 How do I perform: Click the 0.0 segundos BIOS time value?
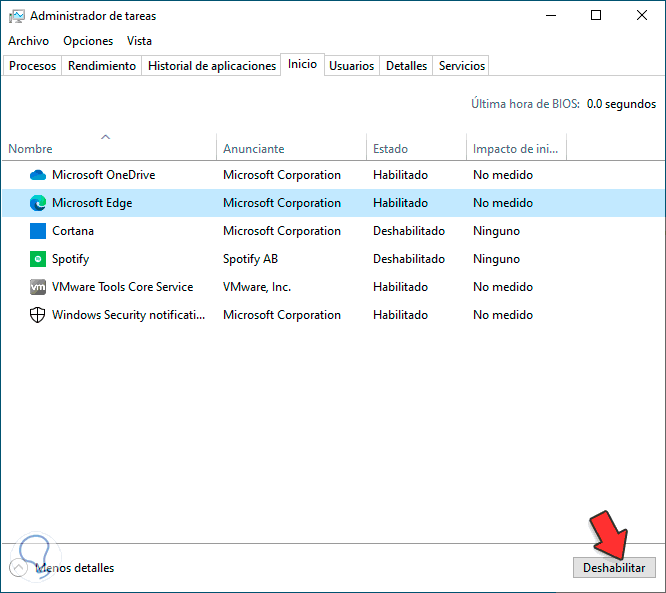(621, 104)
